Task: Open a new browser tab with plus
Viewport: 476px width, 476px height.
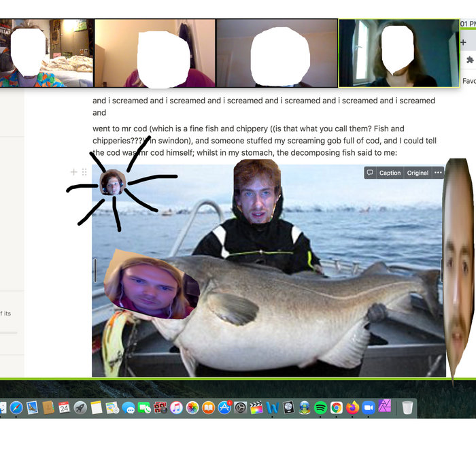Action: [463, 42]
